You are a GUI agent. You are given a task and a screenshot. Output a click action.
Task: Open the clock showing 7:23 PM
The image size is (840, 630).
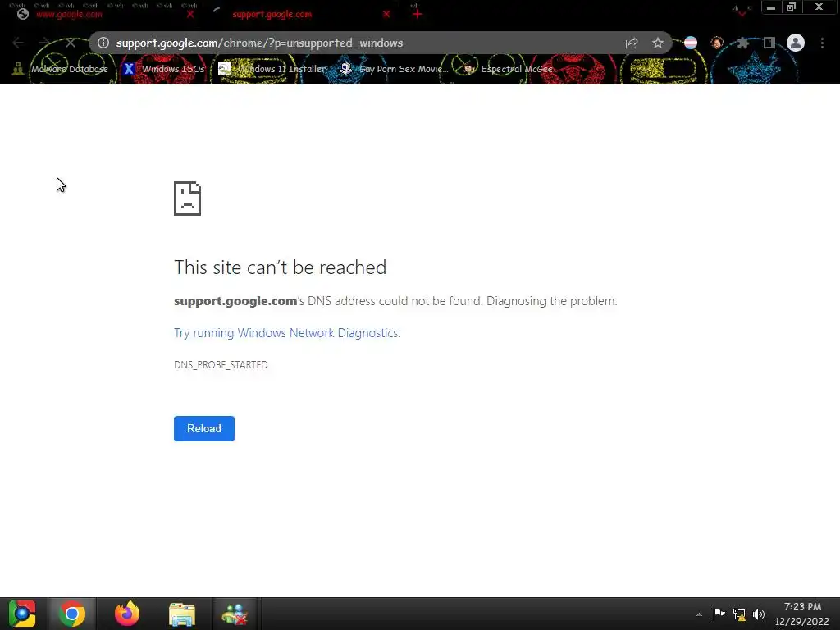tap(802, 614)
